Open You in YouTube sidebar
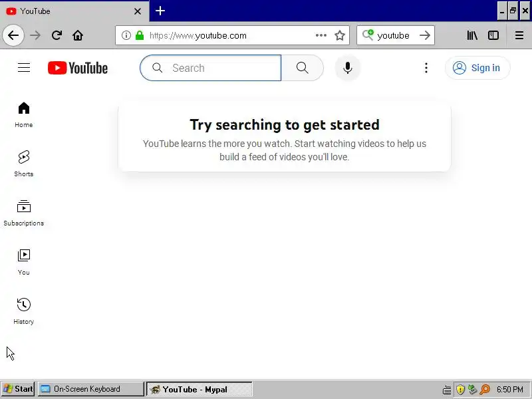 pyautogui.click(x=24, y=262)
